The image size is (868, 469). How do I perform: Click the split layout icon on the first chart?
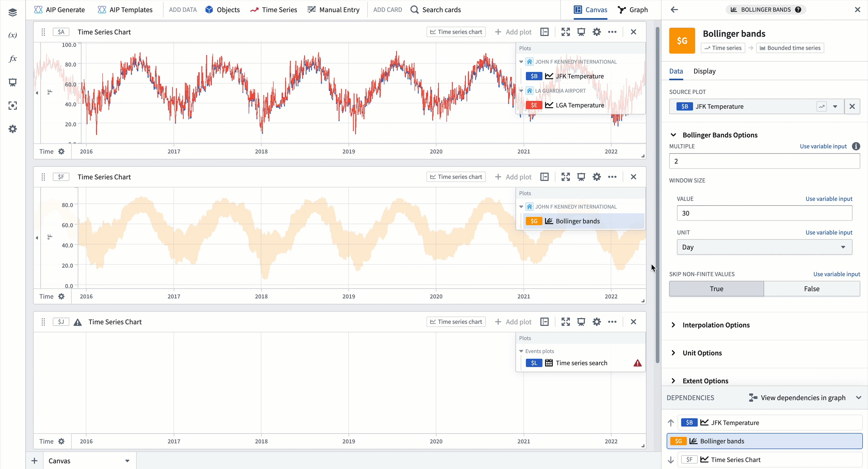545,32
